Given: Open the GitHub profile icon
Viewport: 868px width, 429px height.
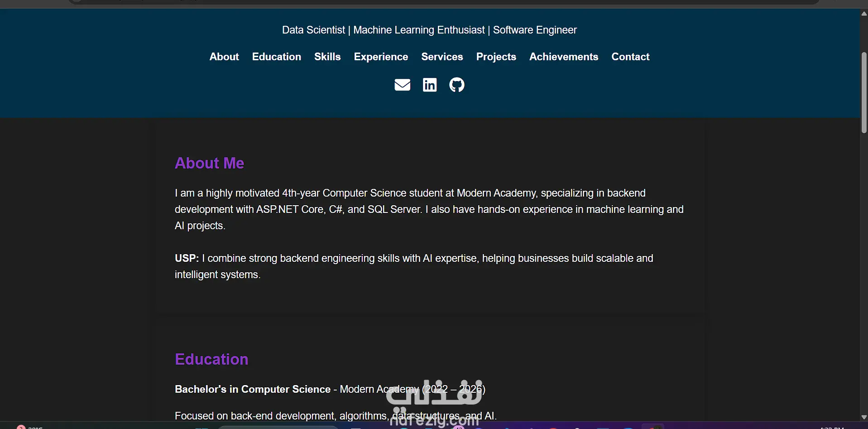Looking at the screenshot, I should [457, 85].
